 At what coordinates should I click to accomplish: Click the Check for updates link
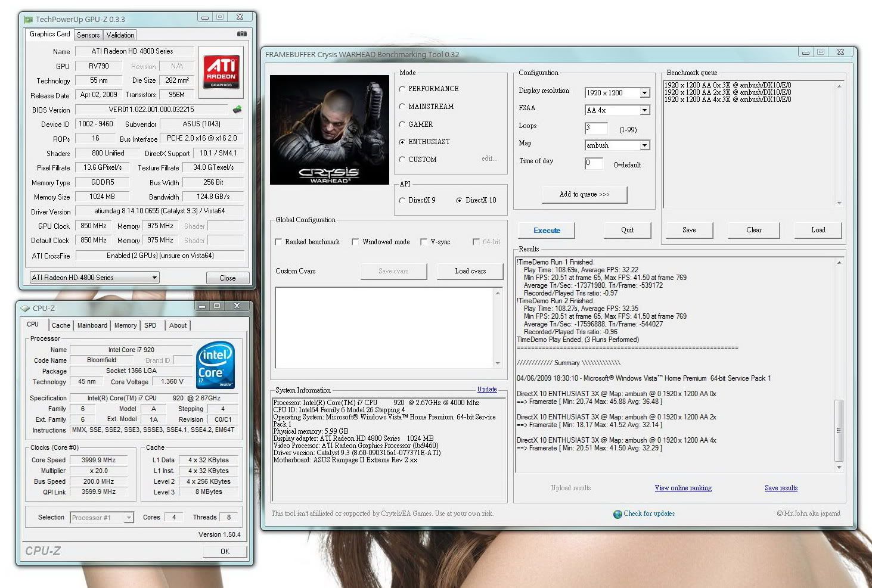tap(649, 514)
